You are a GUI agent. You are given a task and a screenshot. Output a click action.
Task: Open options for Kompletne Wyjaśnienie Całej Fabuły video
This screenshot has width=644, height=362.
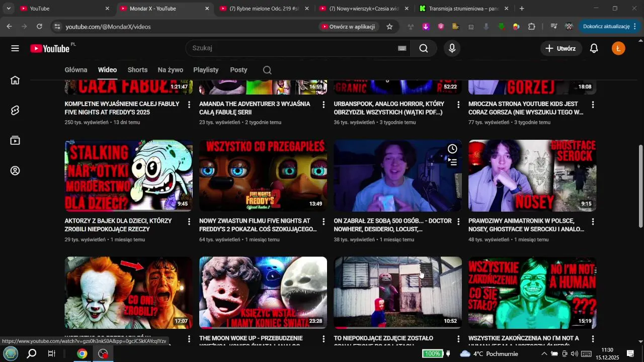click(189, 105)
